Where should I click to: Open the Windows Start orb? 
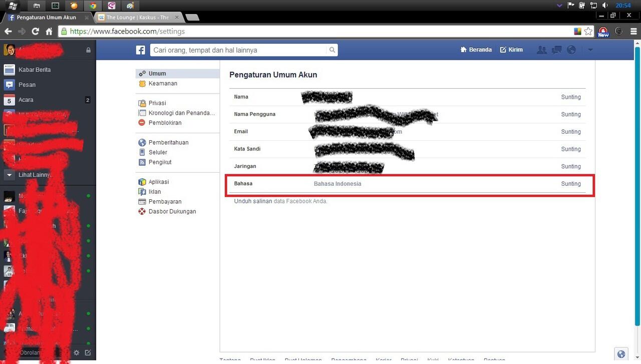[x=13, y=6]
